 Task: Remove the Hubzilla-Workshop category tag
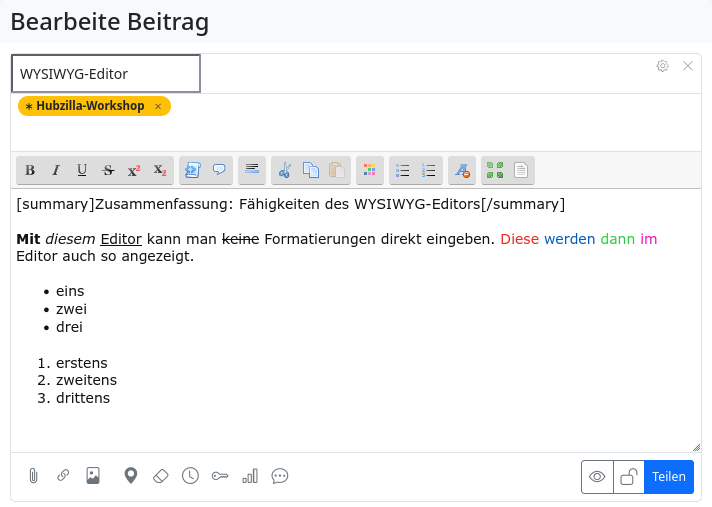(158, 106)
